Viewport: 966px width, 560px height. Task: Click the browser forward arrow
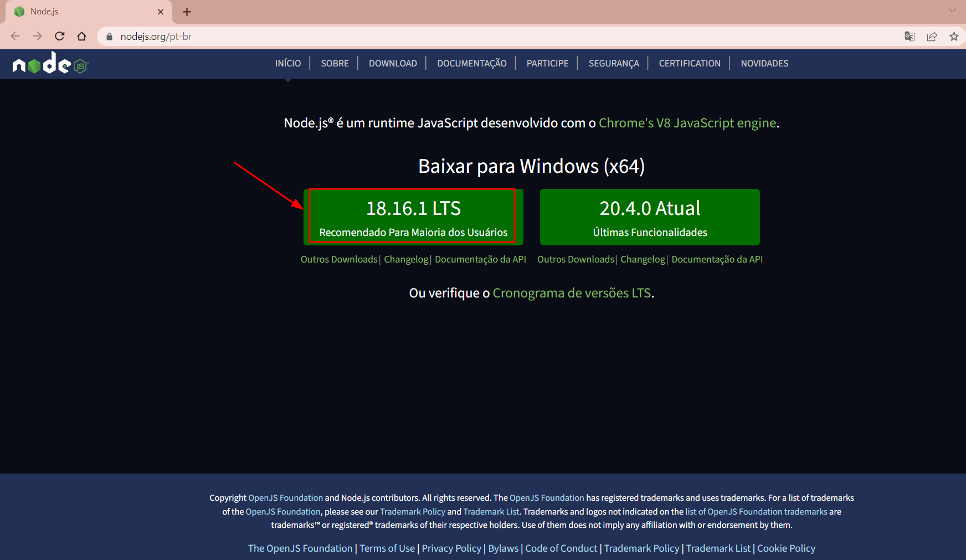coord(37,37)
